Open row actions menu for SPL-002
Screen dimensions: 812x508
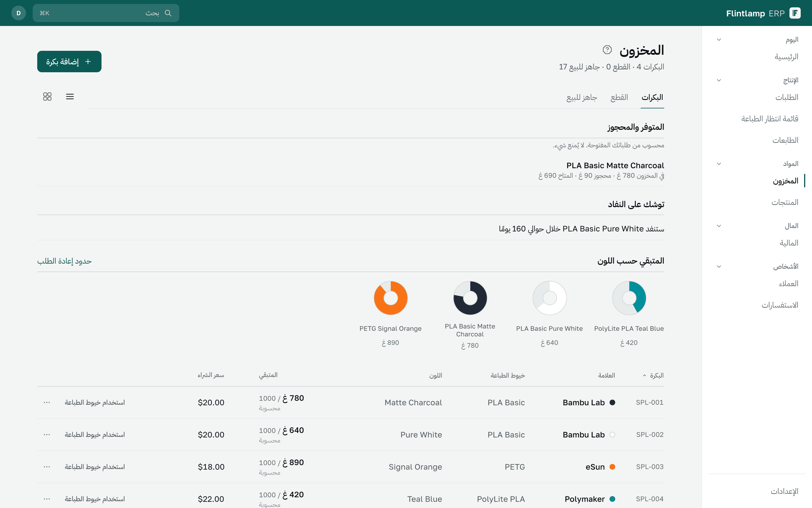coord(47,434)
